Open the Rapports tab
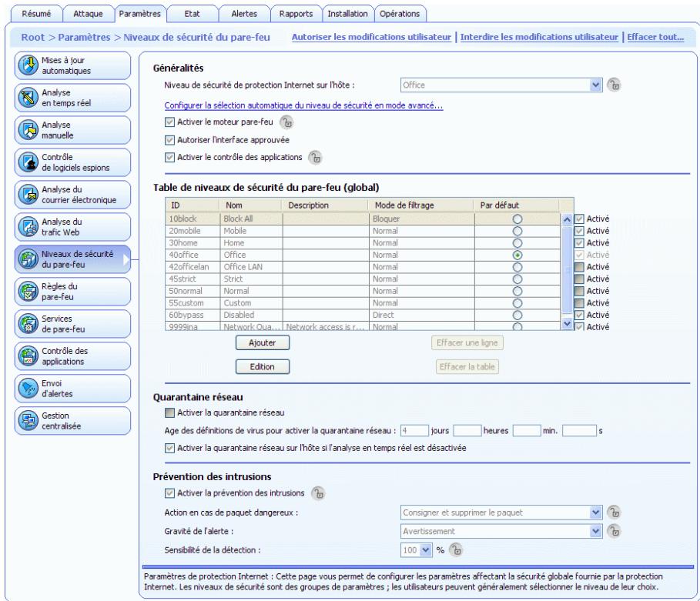The width and height of the screenshot is (700, 601). 296,14
